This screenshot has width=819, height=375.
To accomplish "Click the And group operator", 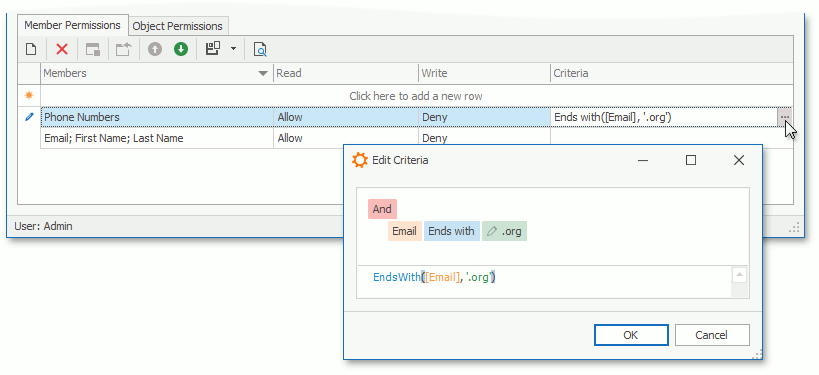I will [382, 209].
